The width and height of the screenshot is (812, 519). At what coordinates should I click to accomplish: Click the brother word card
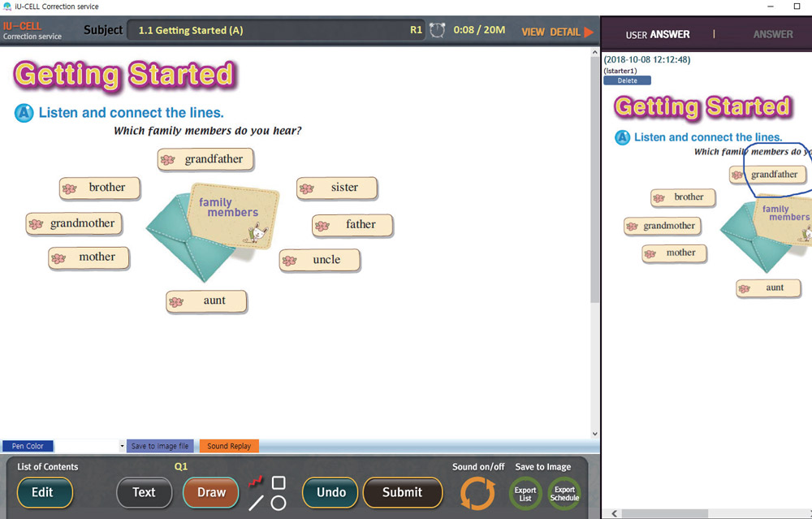coord(99,188)
